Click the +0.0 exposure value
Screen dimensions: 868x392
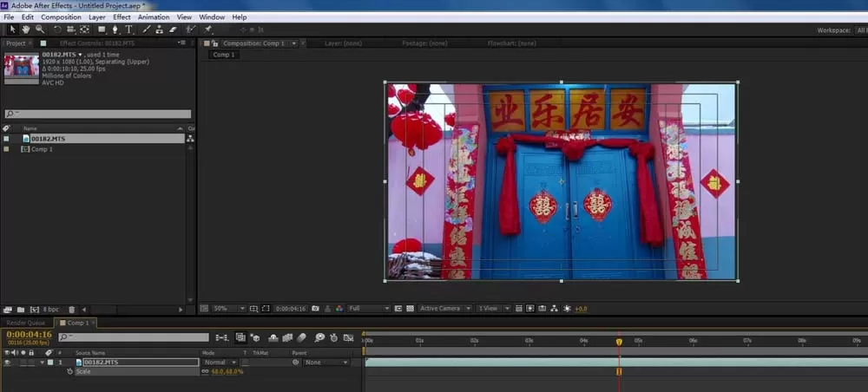[581, 309]
